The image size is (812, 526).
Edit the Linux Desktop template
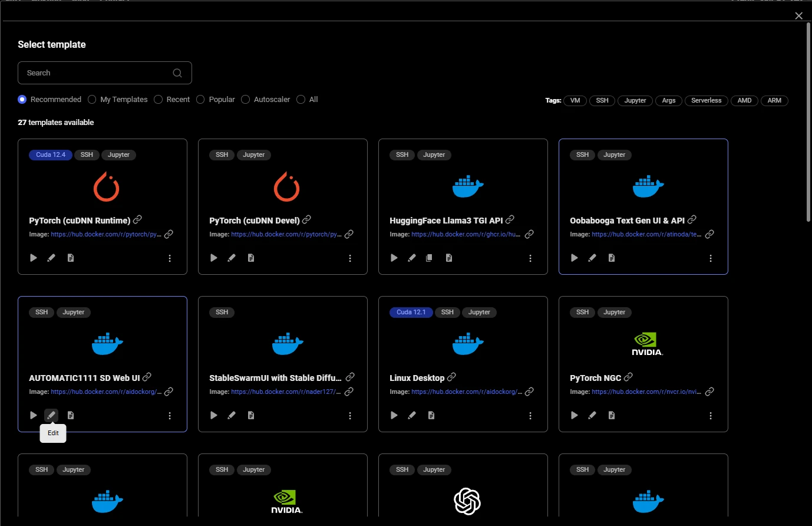pyautogui.click(x=412, y=415)
